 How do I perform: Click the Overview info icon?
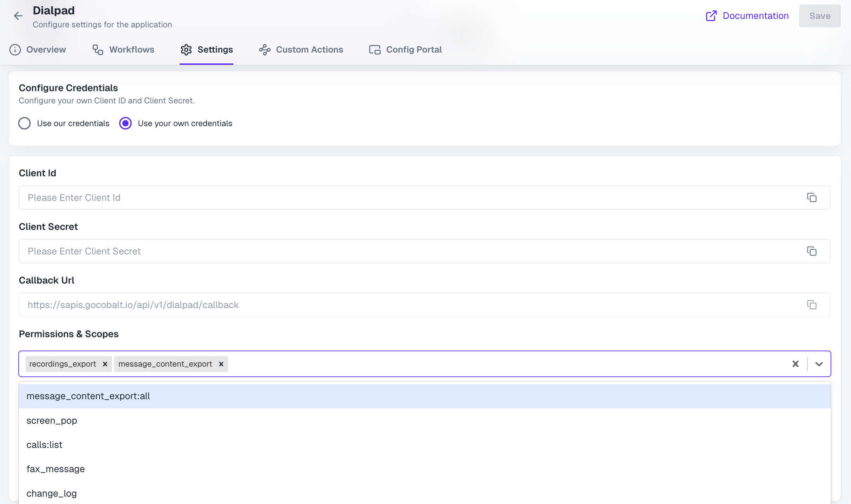coord(15,49)
